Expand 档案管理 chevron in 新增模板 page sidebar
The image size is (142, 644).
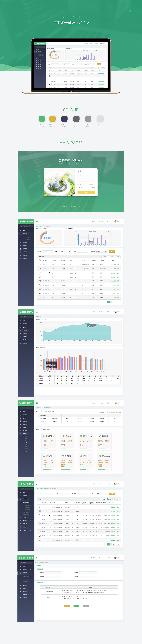31,570
